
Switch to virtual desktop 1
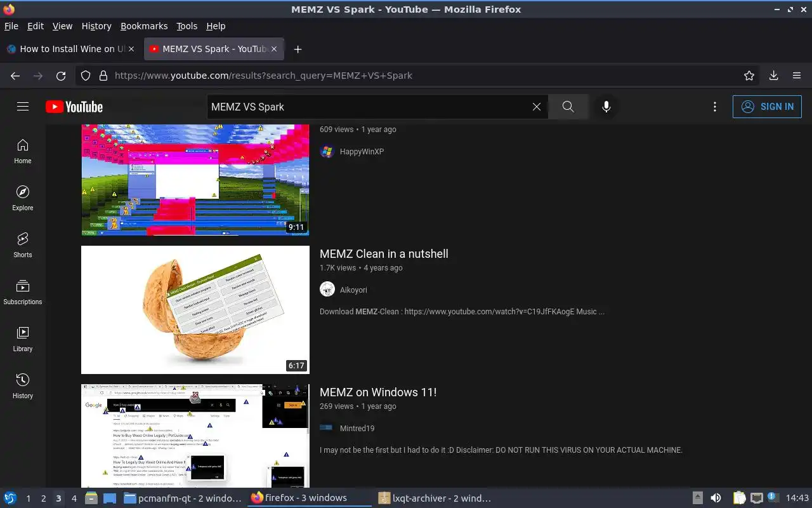[29, 498]
